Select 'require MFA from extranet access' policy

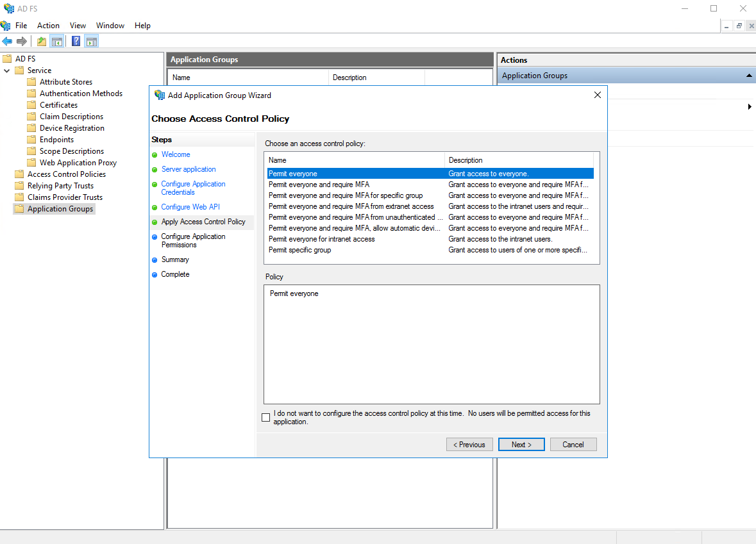430,206
